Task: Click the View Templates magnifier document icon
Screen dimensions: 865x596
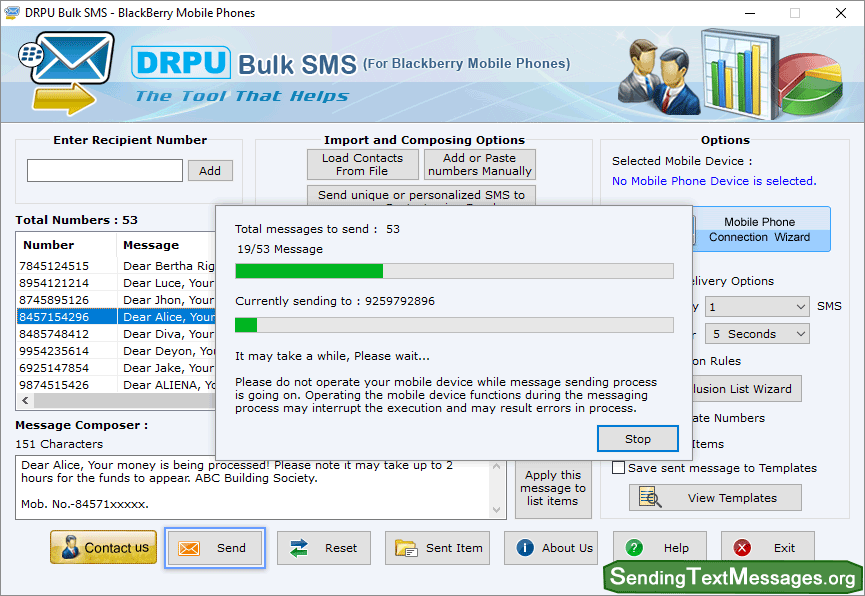Action: coord(650,497)
